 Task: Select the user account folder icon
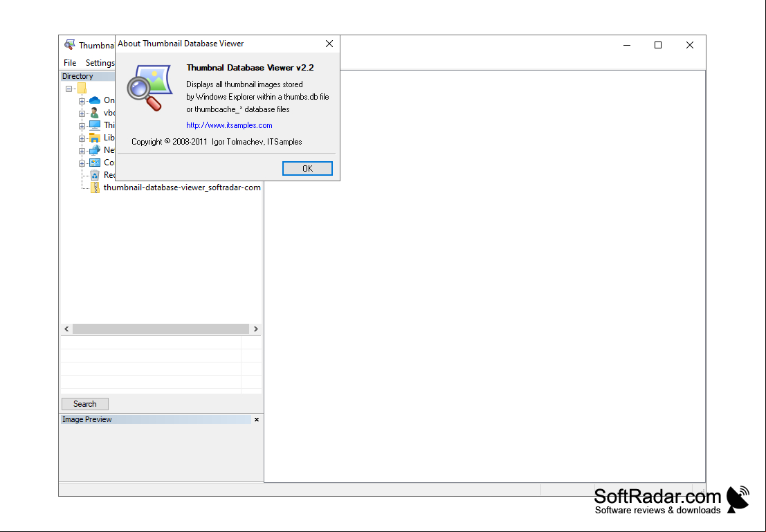point(95,113)
